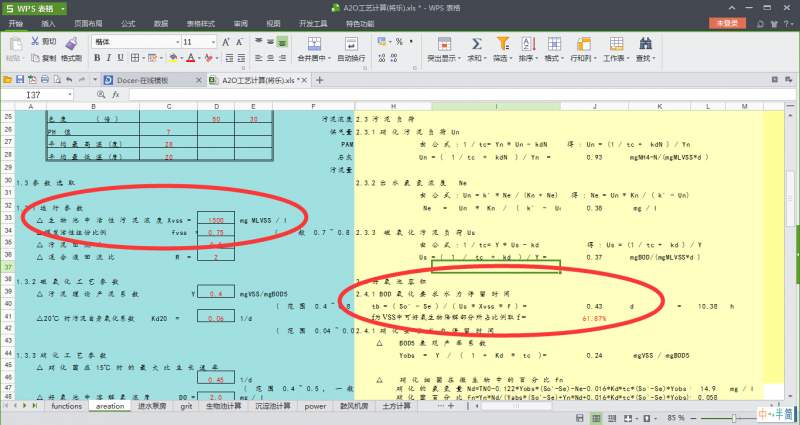The width and height of the screenshot is (800, 425).
Task: Apply percent number format
Action: click(399, 41)
